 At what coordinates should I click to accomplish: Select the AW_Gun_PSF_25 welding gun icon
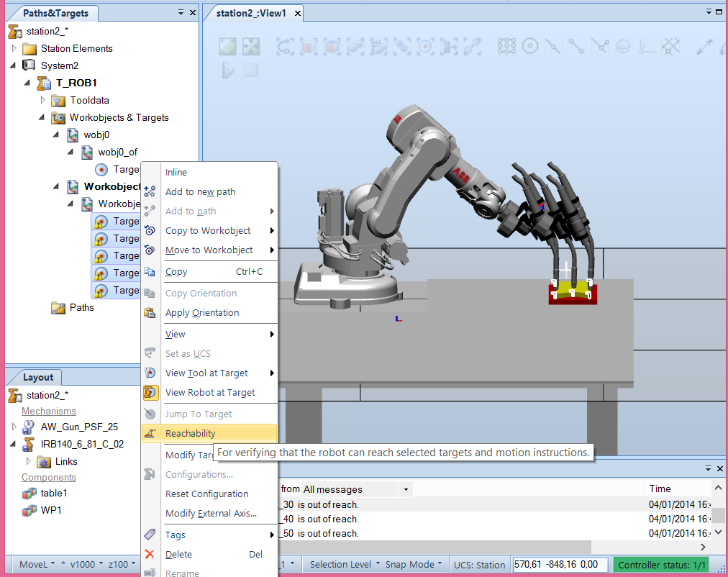pyautogui.click(x=29, y=427)
